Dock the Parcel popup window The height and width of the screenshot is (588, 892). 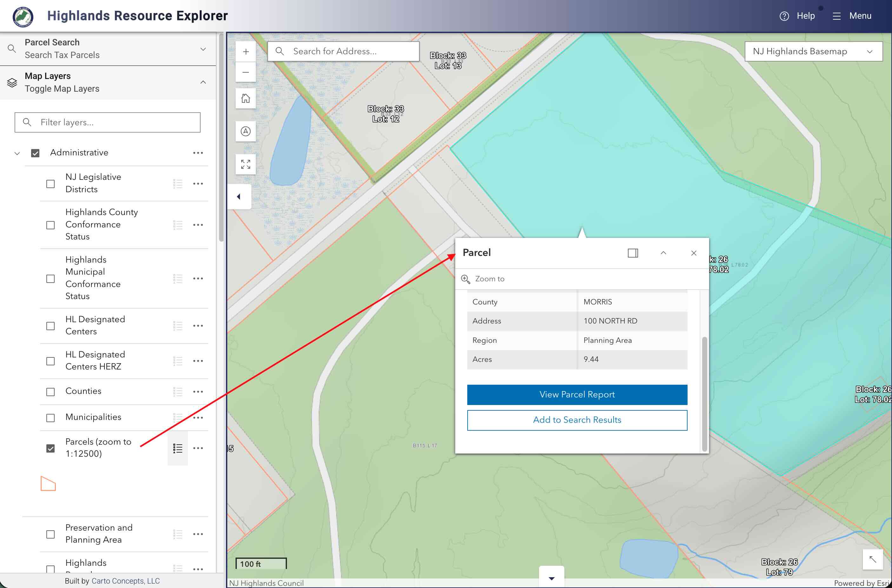(x=633, y=253)
